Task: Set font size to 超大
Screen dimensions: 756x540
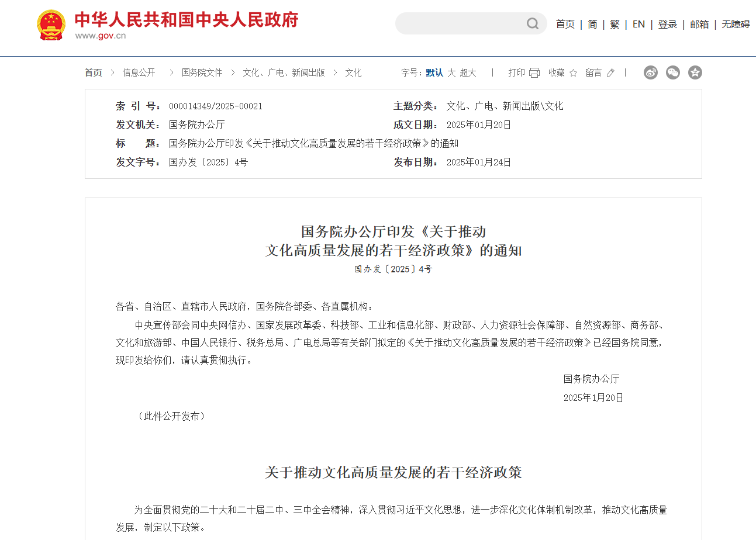Action: pos(468,72)
